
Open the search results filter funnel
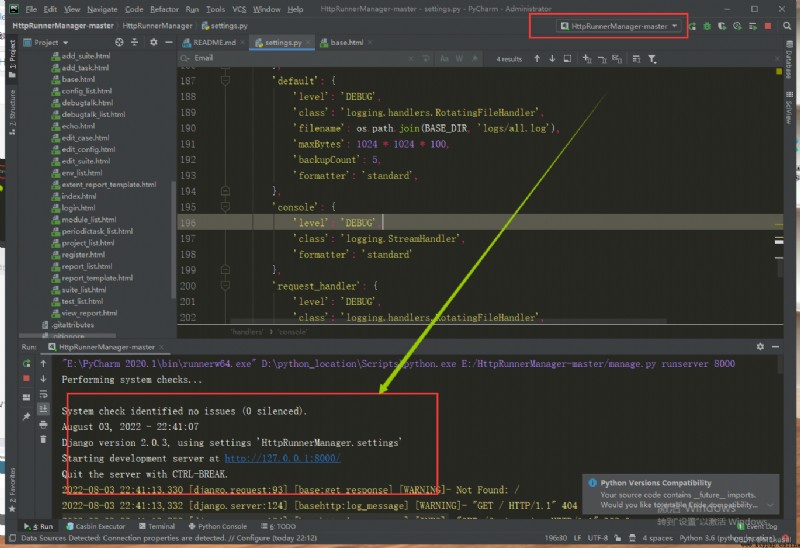[652, 59]
